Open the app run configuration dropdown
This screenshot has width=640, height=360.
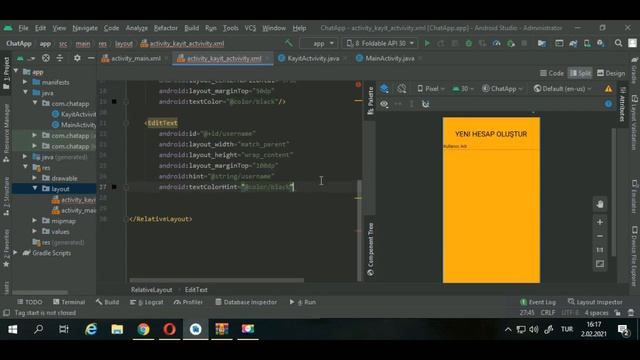pyautogui.click(x=319, y=43)
